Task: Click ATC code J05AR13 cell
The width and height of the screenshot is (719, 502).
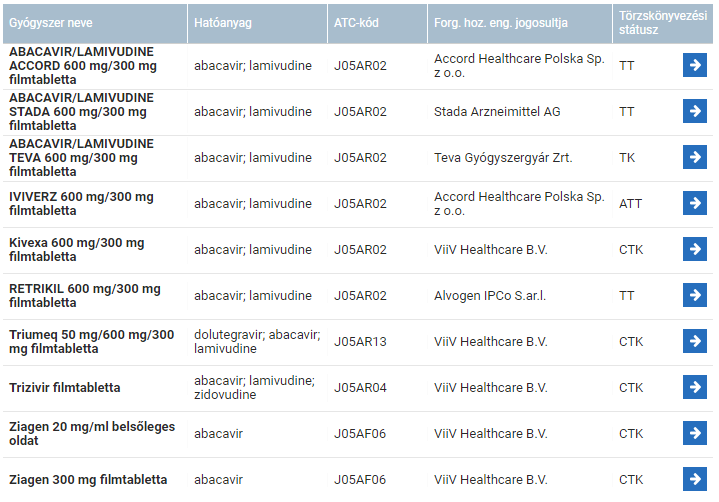Action: point(360,341)
